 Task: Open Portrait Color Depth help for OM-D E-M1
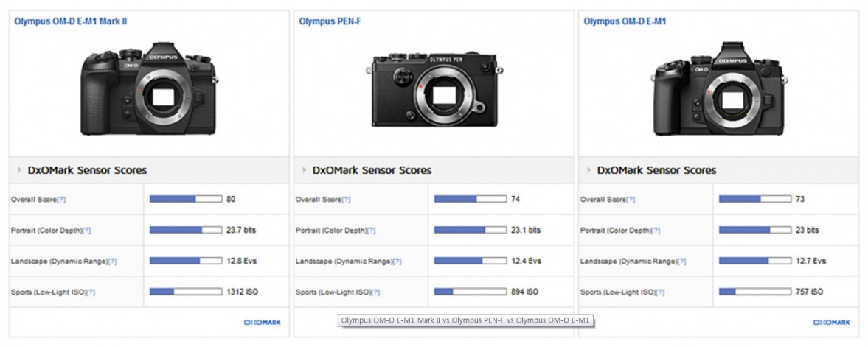click(656, 231)
